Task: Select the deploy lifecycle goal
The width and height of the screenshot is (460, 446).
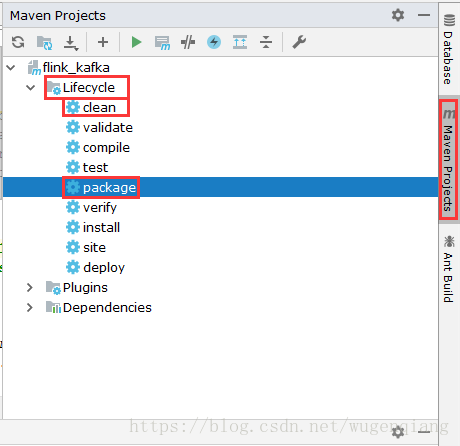Action: 95,268
